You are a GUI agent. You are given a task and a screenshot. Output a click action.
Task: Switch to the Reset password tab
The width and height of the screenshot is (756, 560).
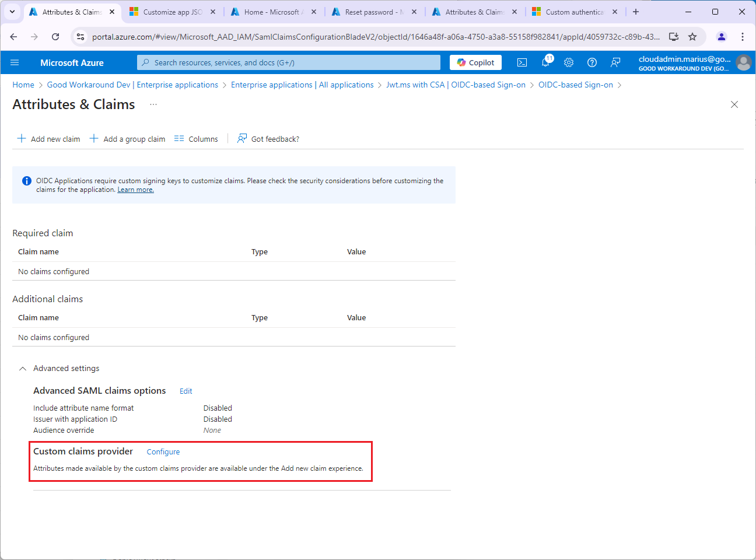[x=373, y=12]
